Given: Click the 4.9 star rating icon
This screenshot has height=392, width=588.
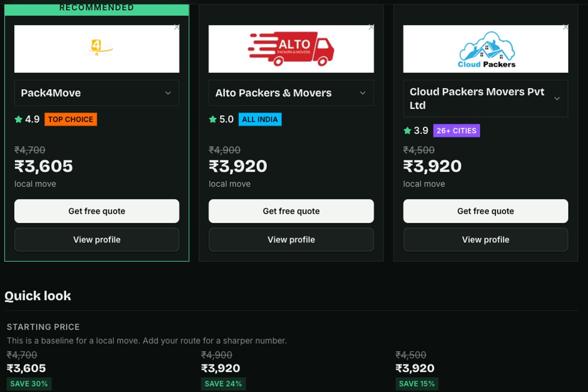Looking at the screenshot, I should [x=19, y=119].
